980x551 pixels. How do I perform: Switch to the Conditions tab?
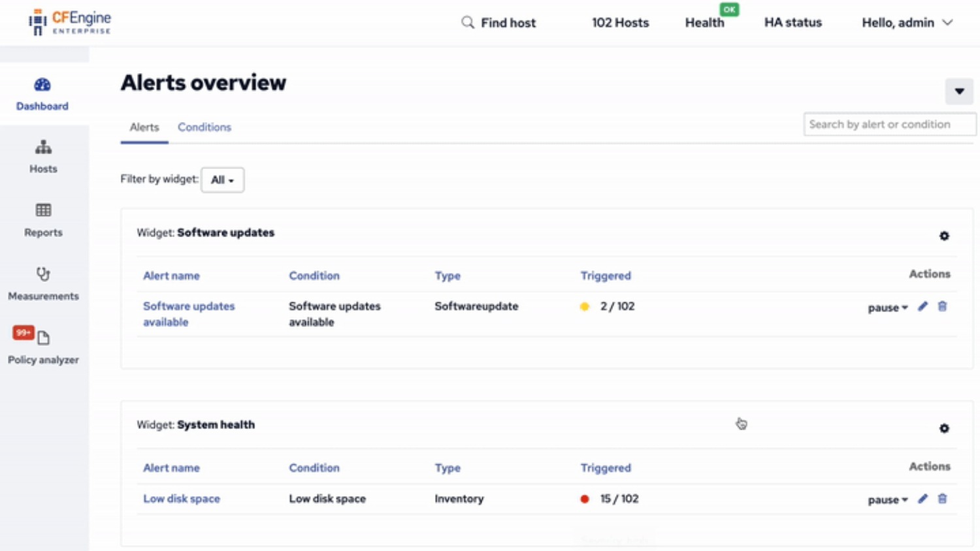coord(204,127)
